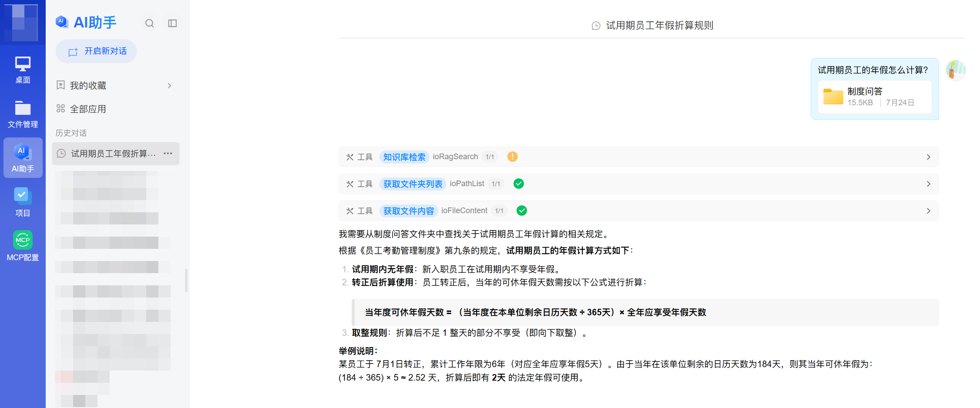Click the search icon next to AI助手 title

click(x=150, y=23)
